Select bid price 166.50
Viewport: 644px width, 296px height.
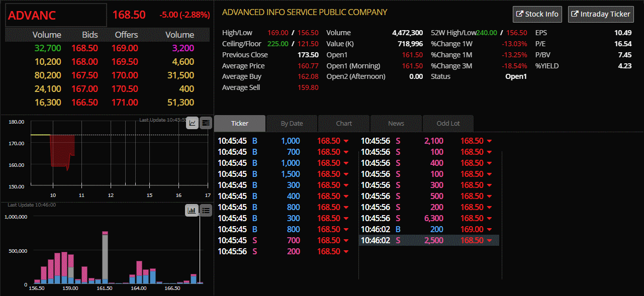(x=84, y=102)
